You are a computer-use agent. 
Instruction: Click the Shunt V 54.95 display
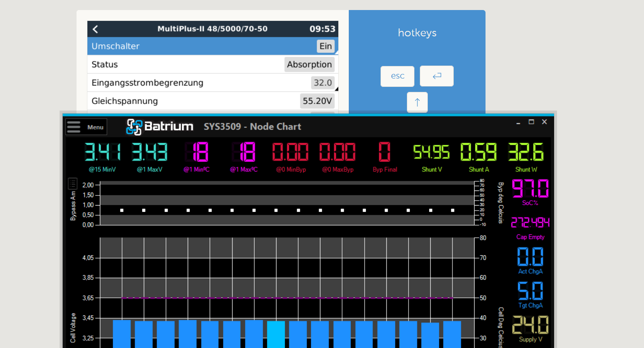pos(432,157)
